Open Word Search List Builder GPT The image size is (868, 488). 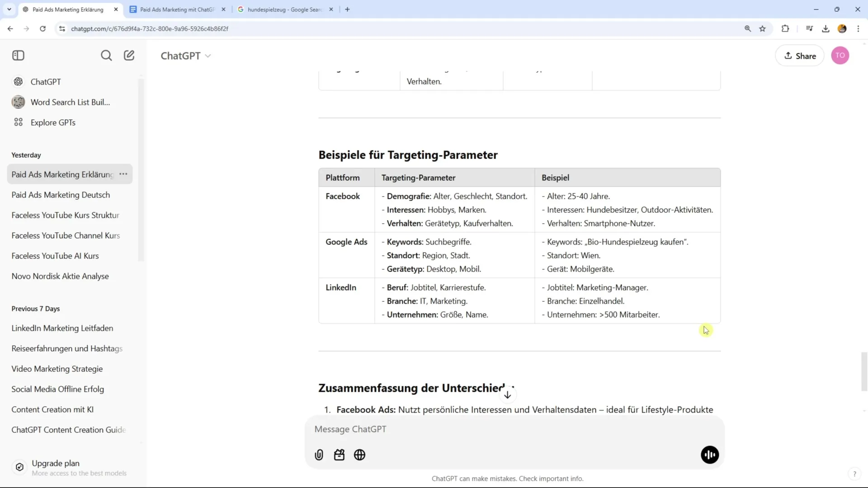(x=70, y=102)
